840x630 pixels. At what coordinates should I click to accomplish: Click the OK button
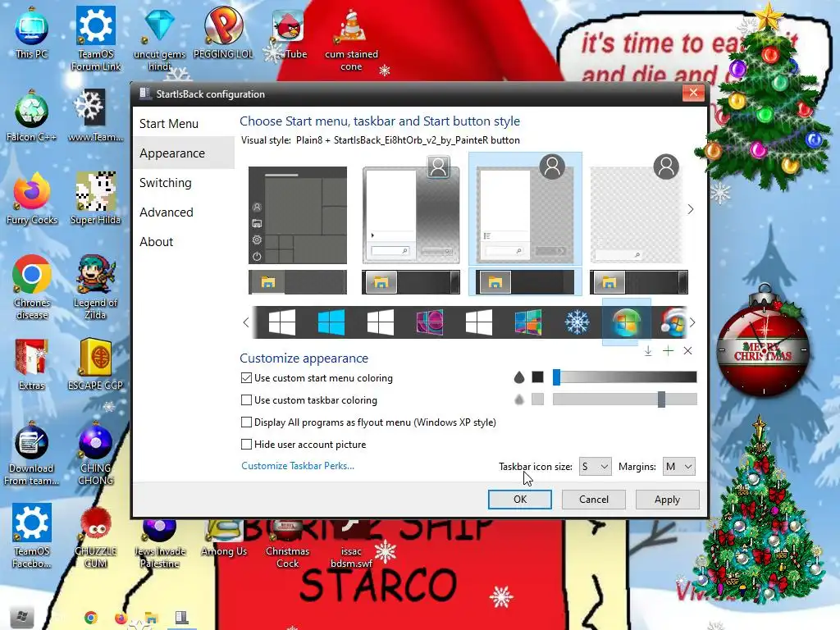click(519, 500)
